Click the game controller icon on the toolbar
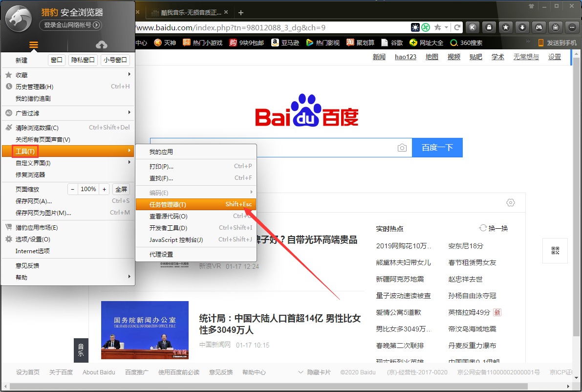Screen dimensions: 582x392 [539, 27]
